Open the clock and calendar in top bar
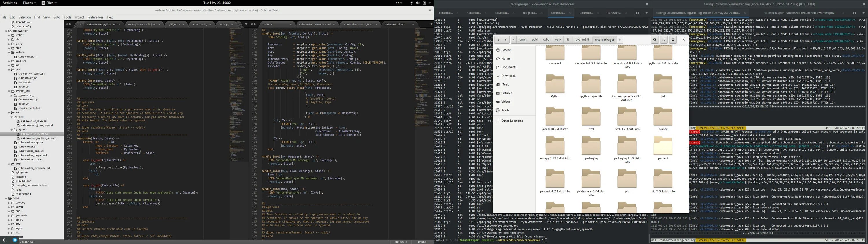868x244 pixels. (x=217, y=3)
